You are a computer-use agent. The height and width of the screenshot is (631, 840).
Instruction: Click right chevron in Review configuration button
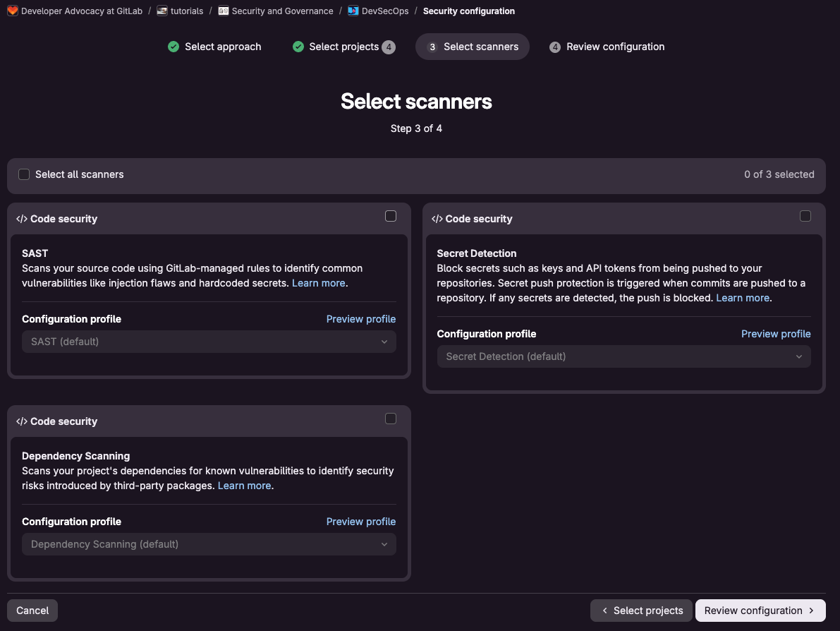812,611
